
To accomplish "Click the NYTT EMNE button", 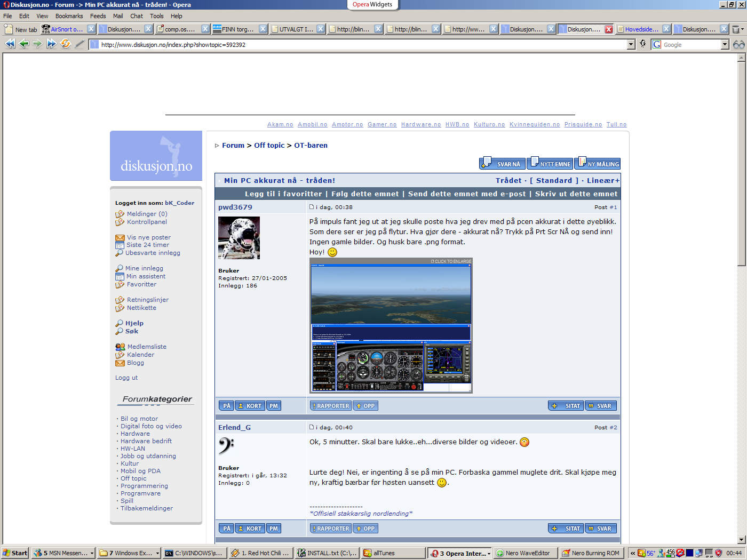I will tap(550, 163).
